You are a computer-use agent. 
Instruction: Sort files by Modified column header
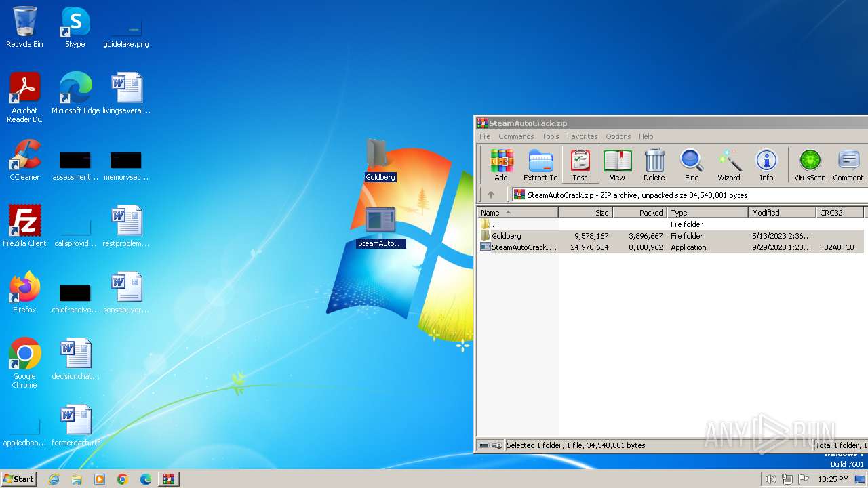(782, 213)
